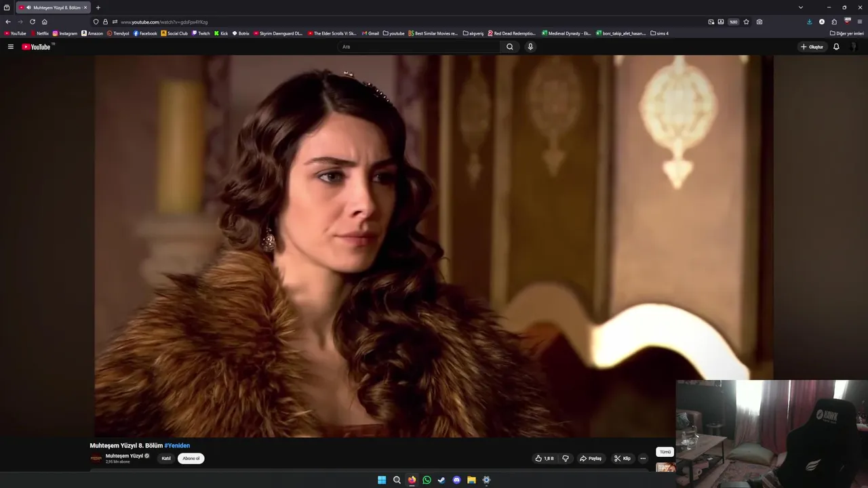Subscribe using the Abone ol button
868x488 pixels.
click(191, 458)
